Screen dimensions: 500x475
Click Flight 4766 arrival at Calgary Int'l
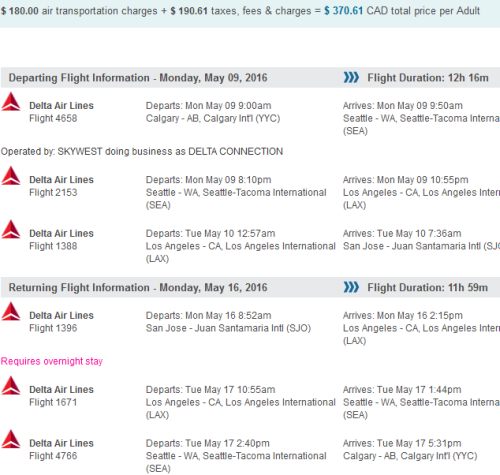[x=410, y=449]
